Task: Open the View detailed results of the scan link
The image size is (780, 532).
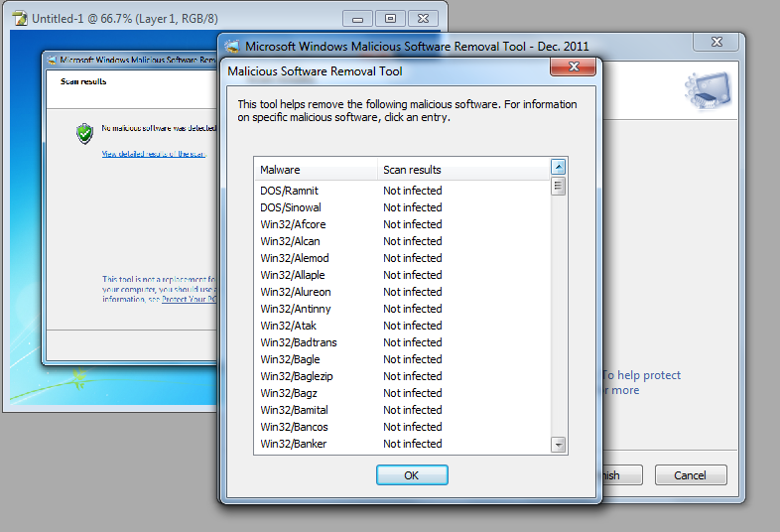Action: coord(154,154)
